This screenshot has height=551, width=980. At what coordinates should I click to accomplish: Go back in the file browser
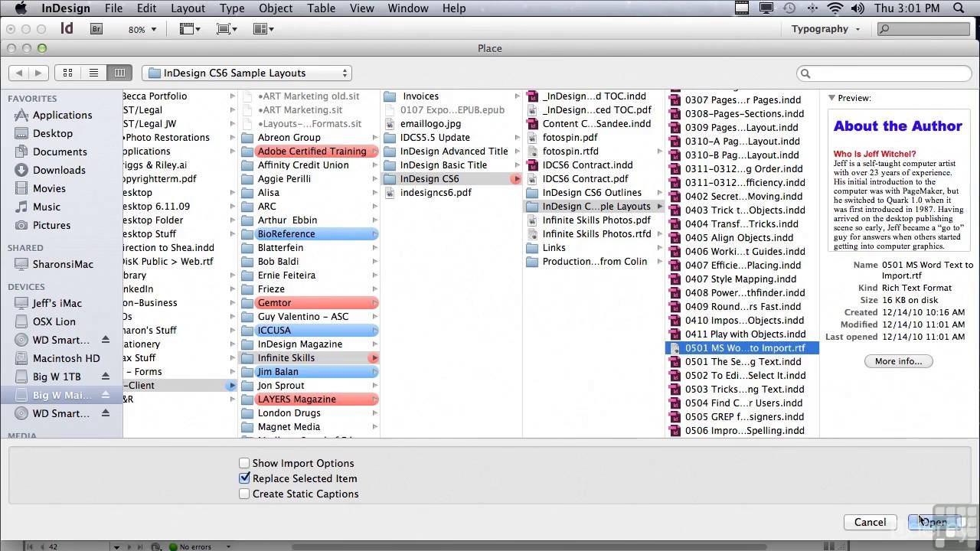click(19, 73)
